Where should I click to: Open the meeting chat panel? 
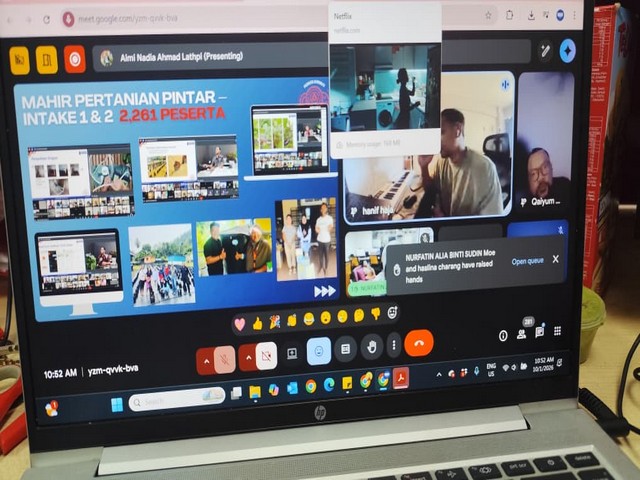tap(539, 331)
